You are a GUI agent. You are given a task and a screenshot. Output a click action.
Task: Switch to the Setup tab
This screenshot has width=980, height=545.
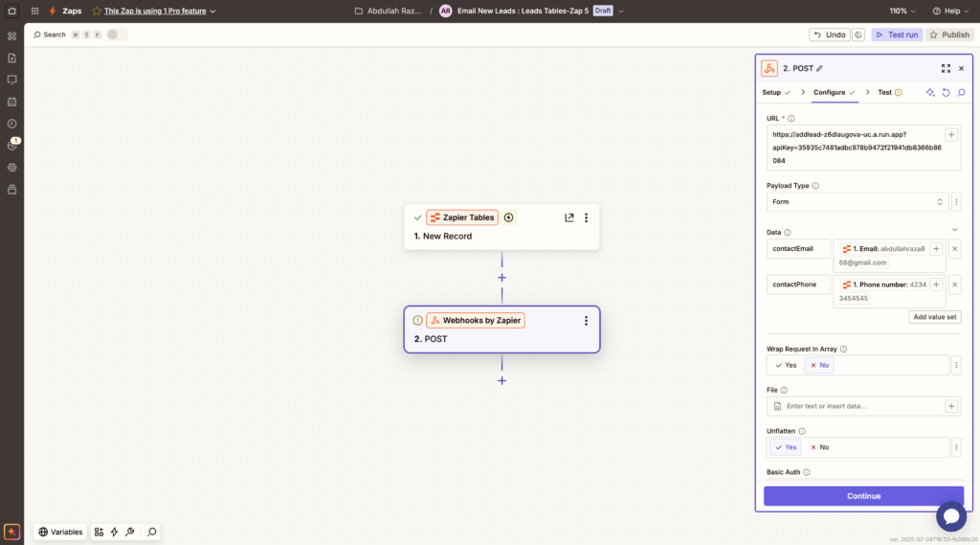click(771, 92)
